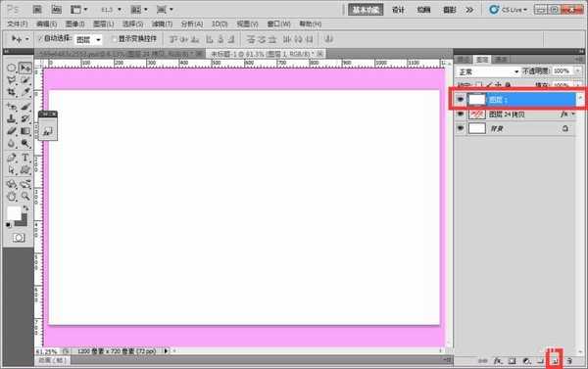588x369 pixels.
Task: Select the Lasso tool
Action: click(11, 80)
